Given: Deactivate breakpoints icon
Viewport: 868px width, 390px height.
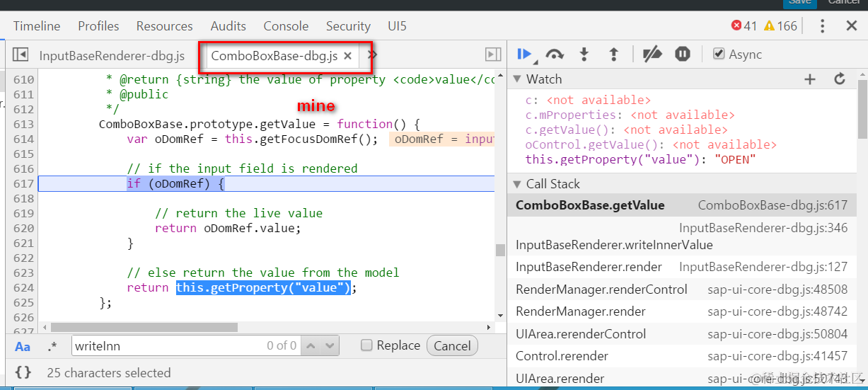Looking at the screenshot, I should point(652,55).
